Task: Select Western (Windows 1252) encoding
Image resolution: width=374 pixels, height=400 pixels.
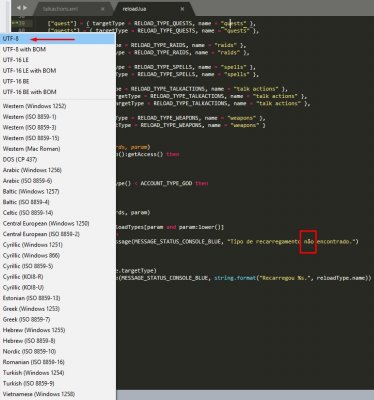Action: [x=58, y=106]
